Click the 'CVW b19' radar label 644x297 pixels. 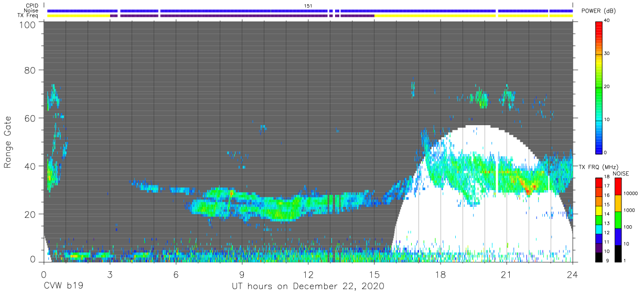[64, 287]
